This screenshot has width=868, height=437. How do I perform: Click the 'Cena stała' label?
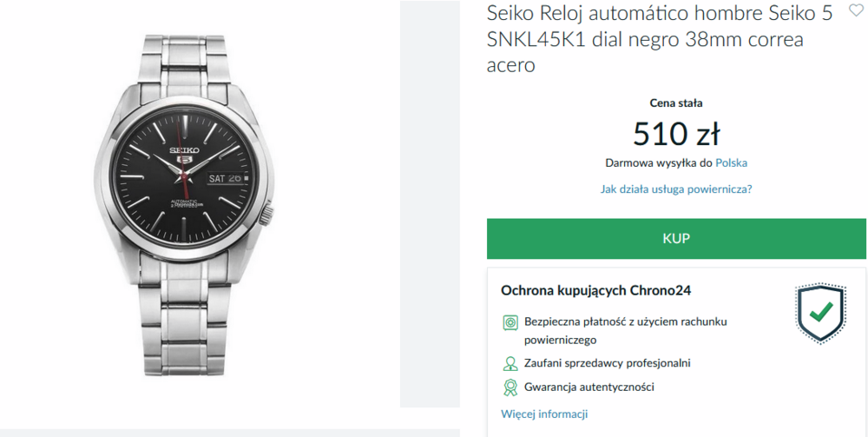676,103
